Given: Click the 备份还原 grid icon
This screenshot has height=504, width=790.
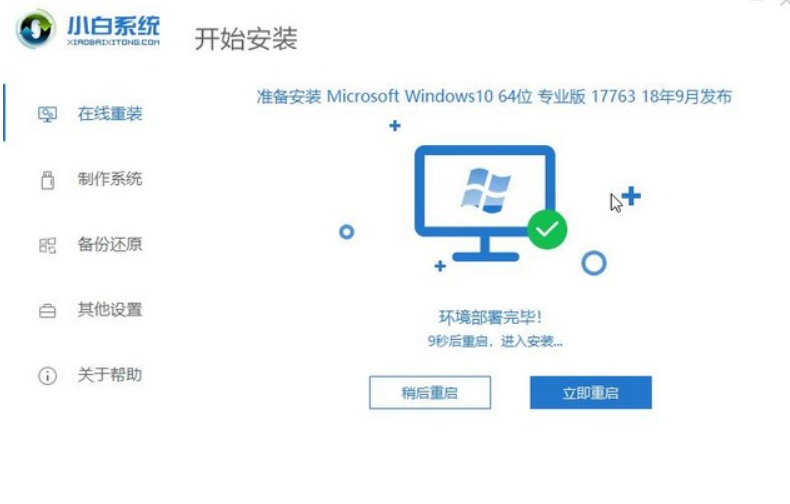Looking at the screenshot, I should (47, 245).
